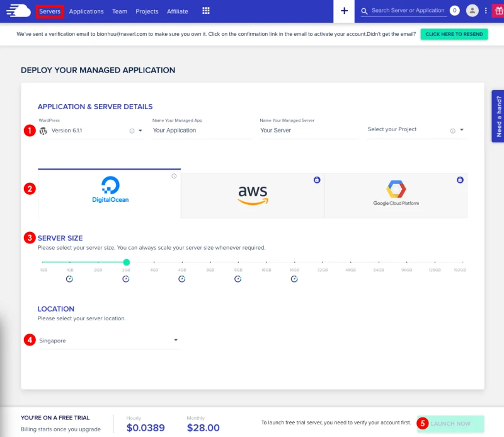This screenshot has height=437, width=504.
Task: Open the Projects menu
Action: click(x=147, y=11)
